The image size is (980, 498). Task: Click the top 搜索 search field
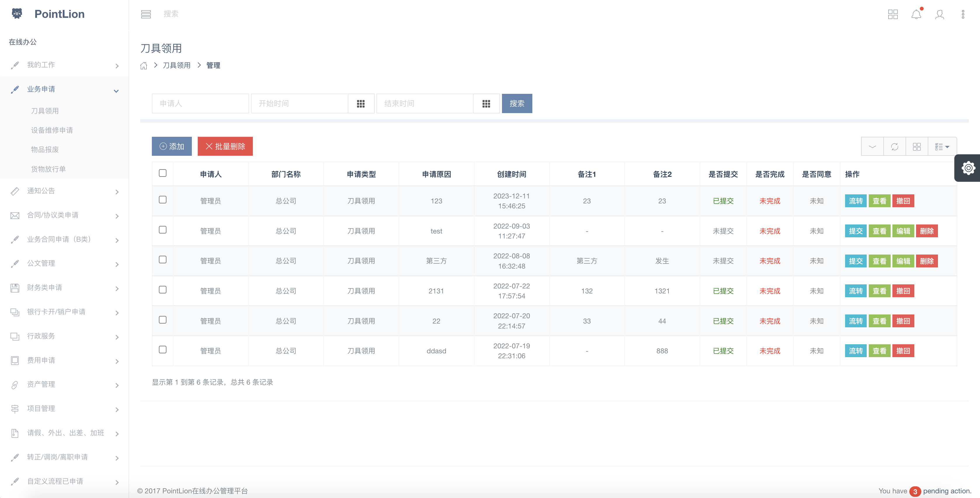point(171,14)
